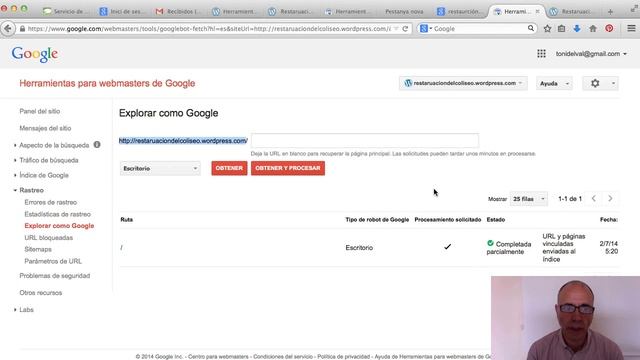Switch to the Recibidos Gmail tab
Image resolution: width=640 pixels, height=360 pixels.
(x=178, y=11)
